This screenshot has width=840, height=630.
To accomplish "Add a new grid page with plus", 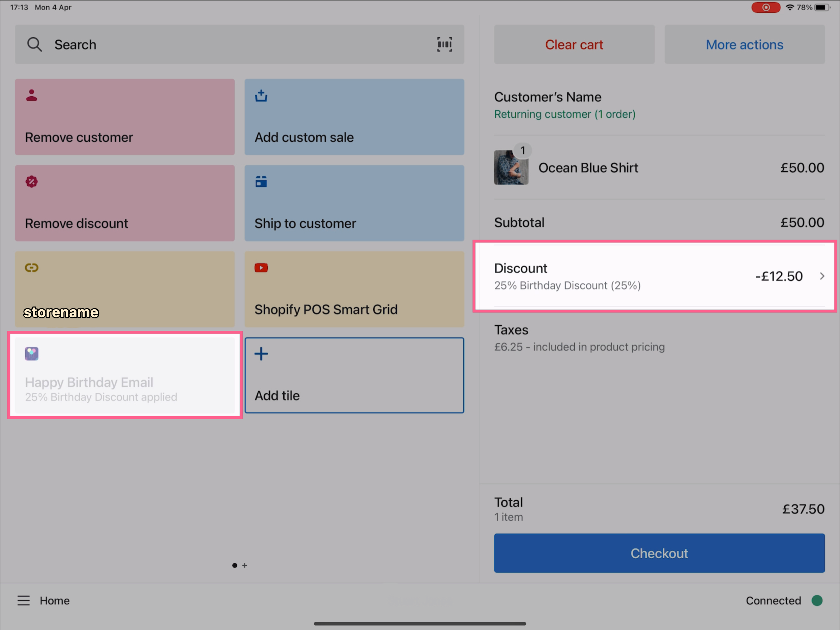I will pos(245,565).
